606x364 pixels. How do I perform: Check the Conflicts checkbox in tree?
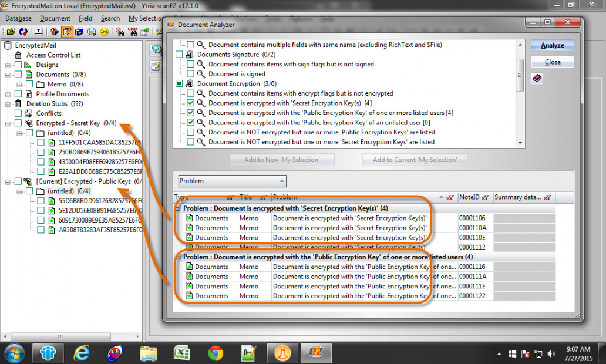pyautogui.click(x=18, y=113)
